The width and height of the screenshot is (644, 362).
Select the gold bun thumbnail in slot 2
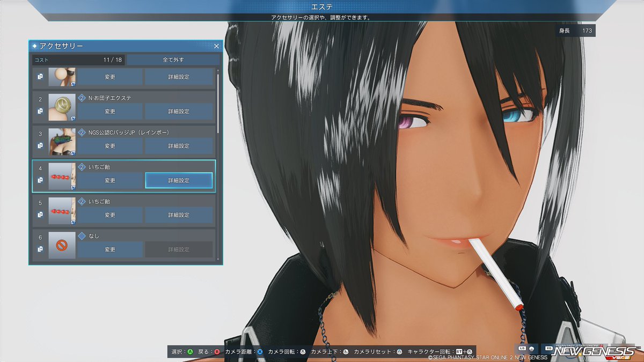pos(62,107)
